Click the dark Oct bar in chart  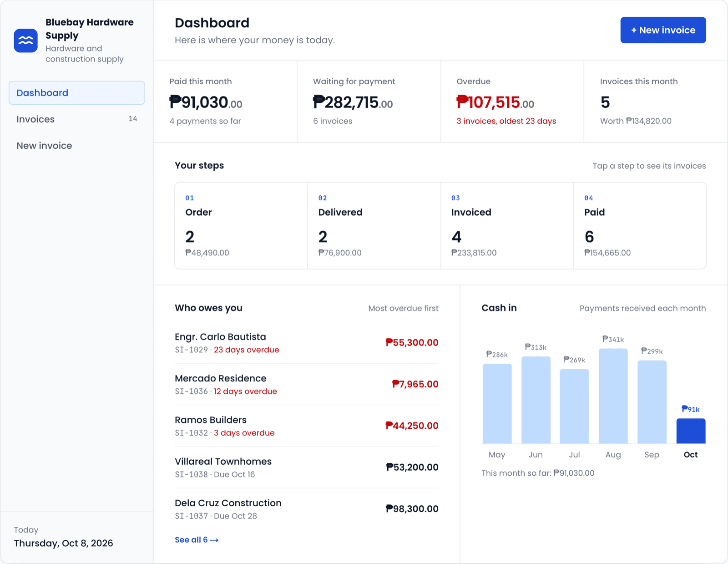(691, 431)
